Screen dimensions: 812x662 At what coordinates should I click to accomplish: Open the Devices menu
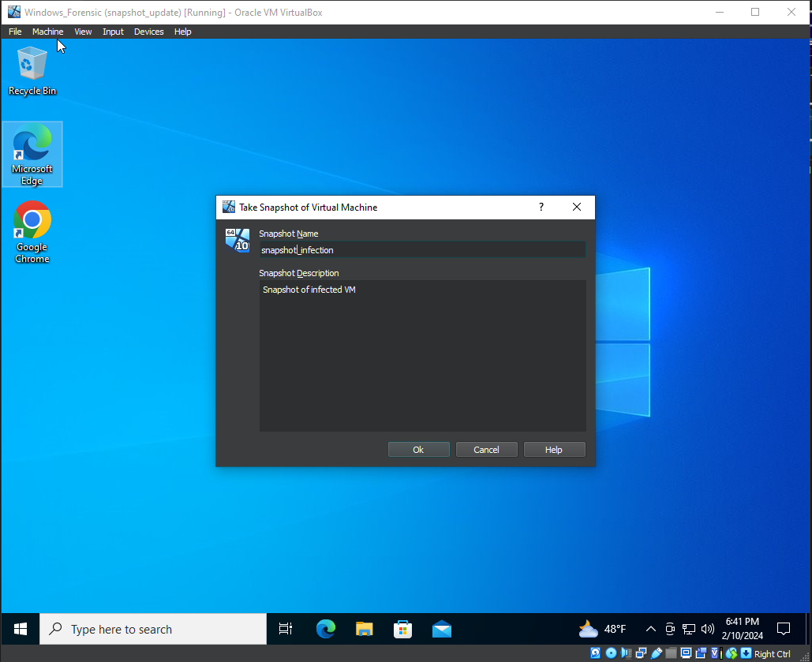(148, 32)
